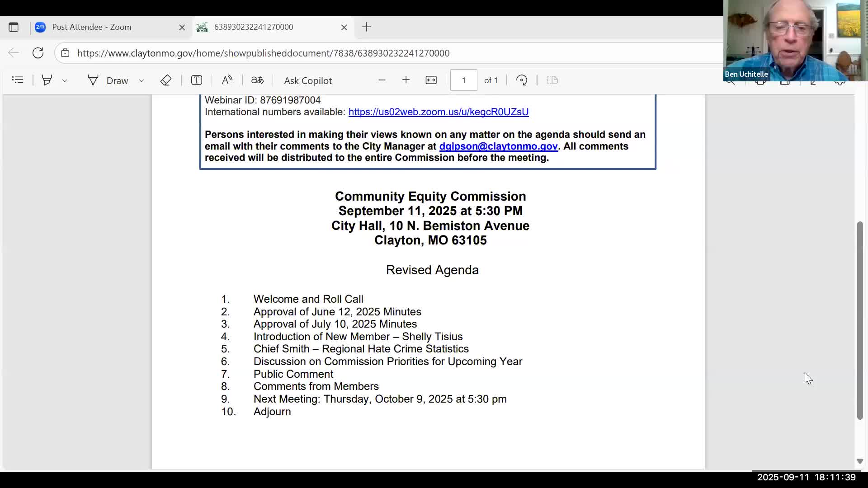Click 'Revised Agenda' heading
The height and width of the screenshot is (488, 868).
click(x=432, y=270)
